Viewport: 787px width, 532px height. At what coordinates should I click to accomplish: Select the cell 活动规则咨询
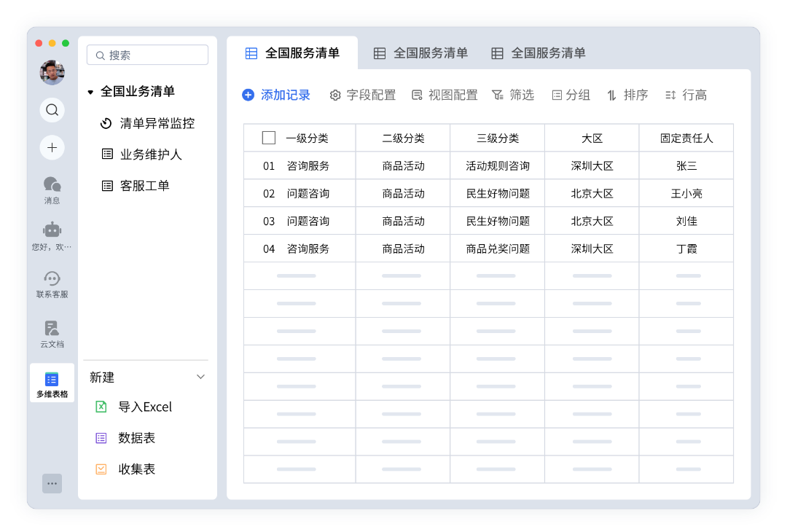[x=498, y=165]
